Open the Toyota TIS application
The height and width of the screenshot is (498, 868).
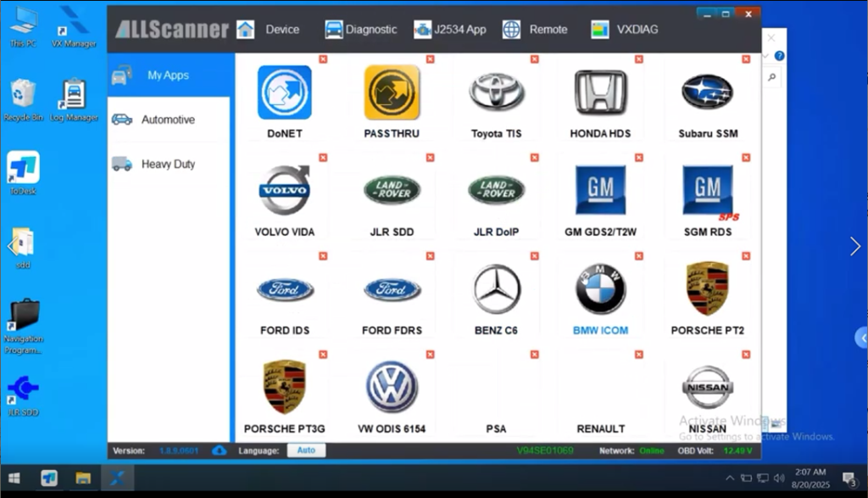tap(495, 93)
